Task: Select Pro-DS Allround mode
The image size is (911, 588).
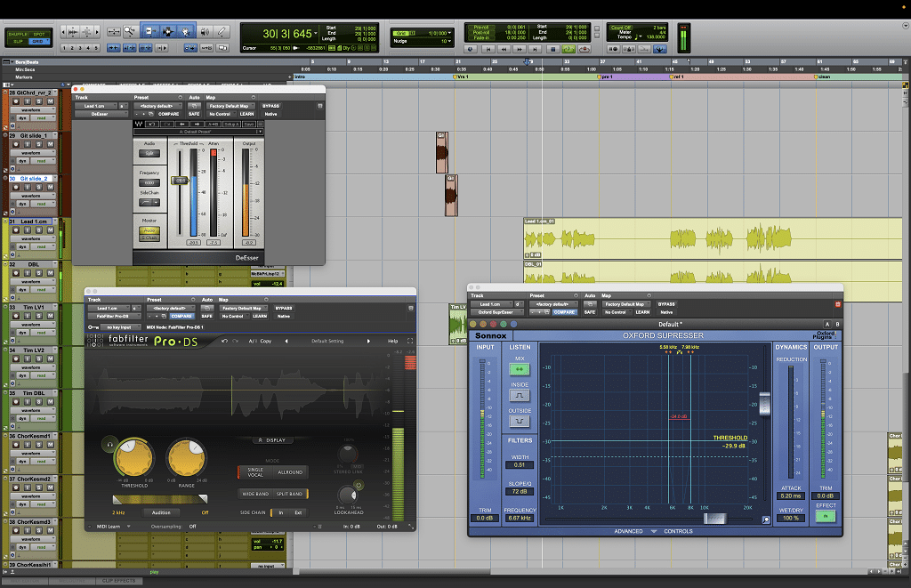Action: click(x=290, y=471)
